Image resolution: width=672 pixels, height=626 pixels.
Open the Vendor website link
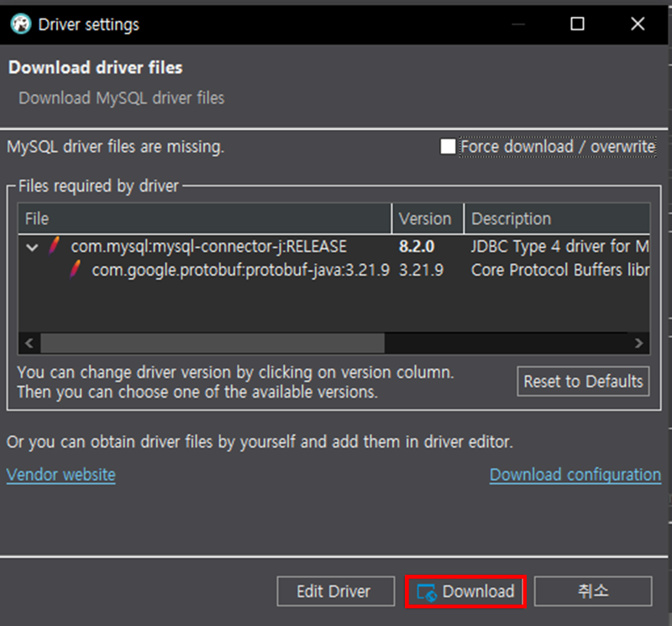(x=60, y=475)
